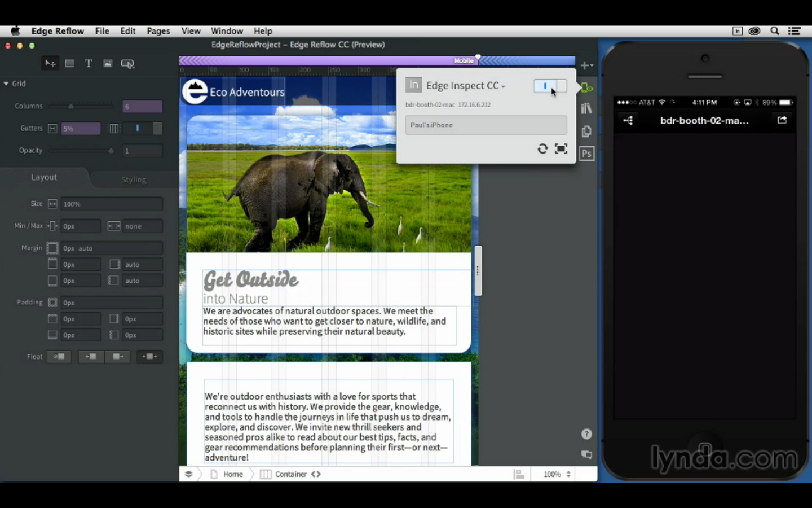
Task: Click the Home breadcrumb
Action: point(232,474)
